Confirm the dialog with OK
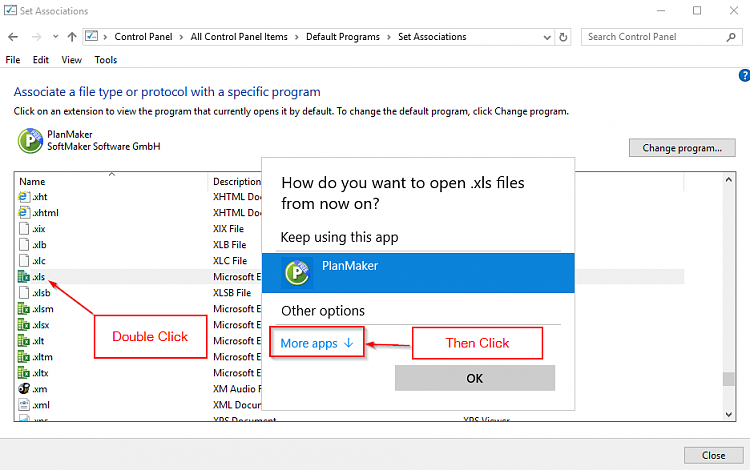 point(474,378)
